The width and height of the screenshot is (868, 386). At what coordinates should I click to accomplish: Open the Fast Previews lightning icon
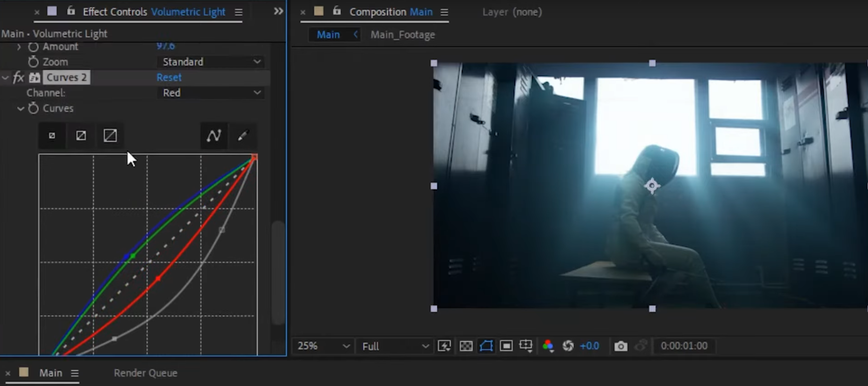(444, 346)
